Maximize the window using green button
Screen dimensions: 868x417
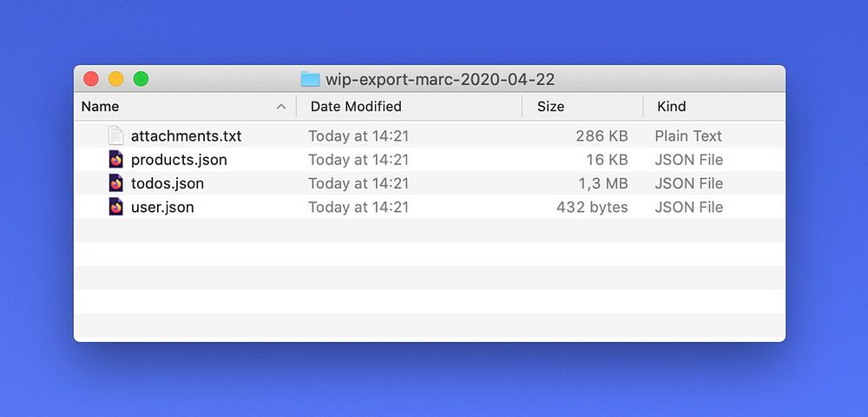(141, 79)
